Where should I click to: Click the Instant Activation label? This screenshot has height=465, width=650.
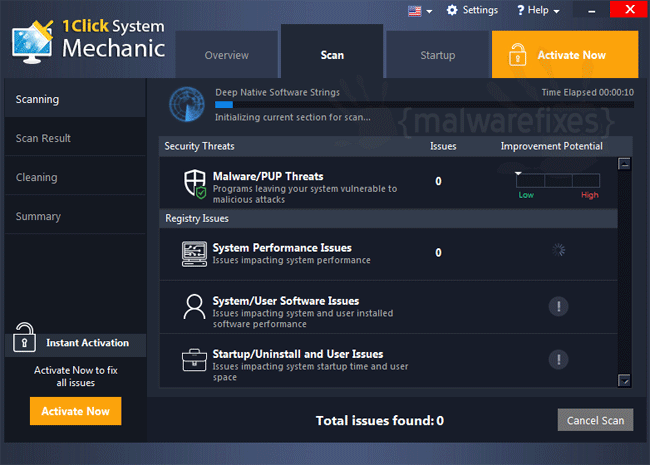pos(87,343)
